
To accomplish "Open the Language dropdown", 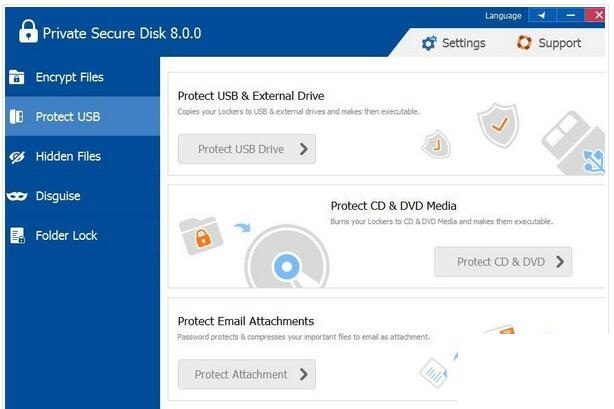I will 503,16.
